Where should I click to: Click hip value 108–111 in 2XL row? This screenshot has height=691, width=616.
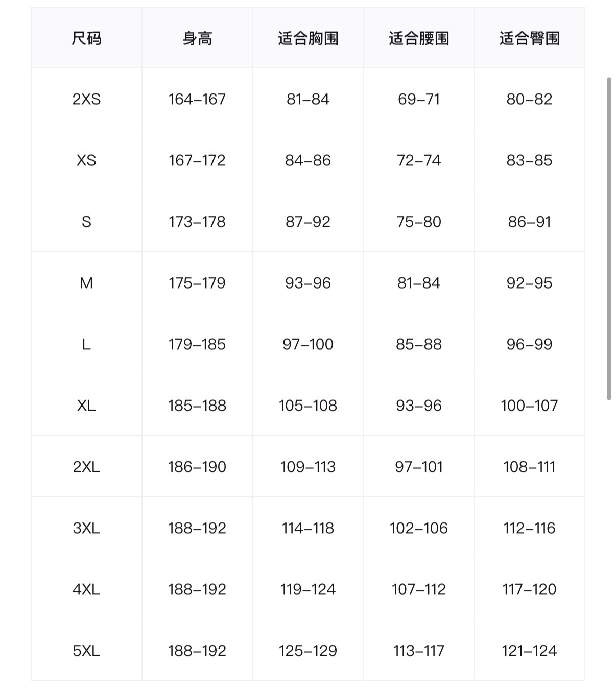click(530, 467)
